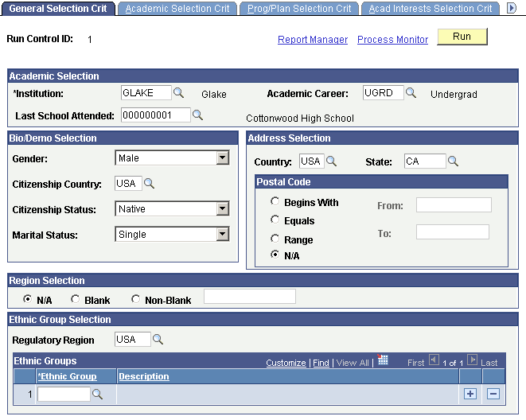Select Equals postal code option
The width and height of the screenshot is (526, 420).
point(275,220)
